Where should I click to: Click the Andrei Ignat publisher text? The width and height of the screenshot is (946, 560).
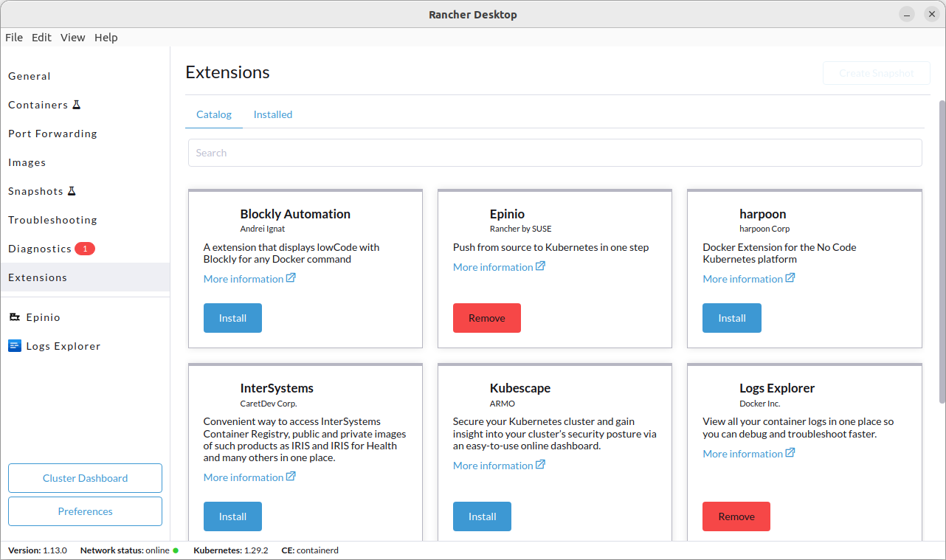[263, 229]
